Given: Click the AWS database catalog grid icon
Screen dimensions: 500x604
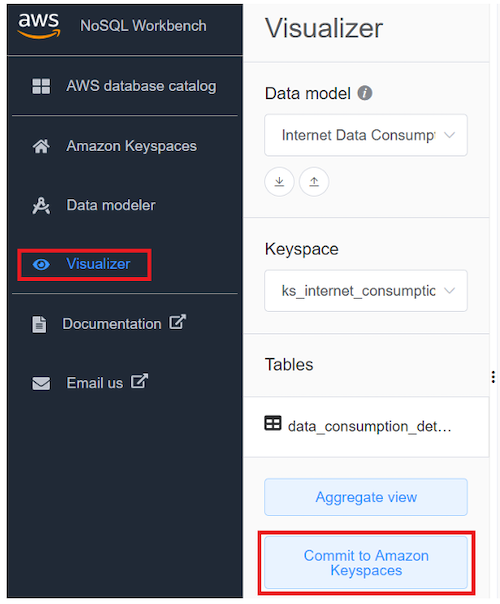Looking at the screenshot, I should point(41,86).
